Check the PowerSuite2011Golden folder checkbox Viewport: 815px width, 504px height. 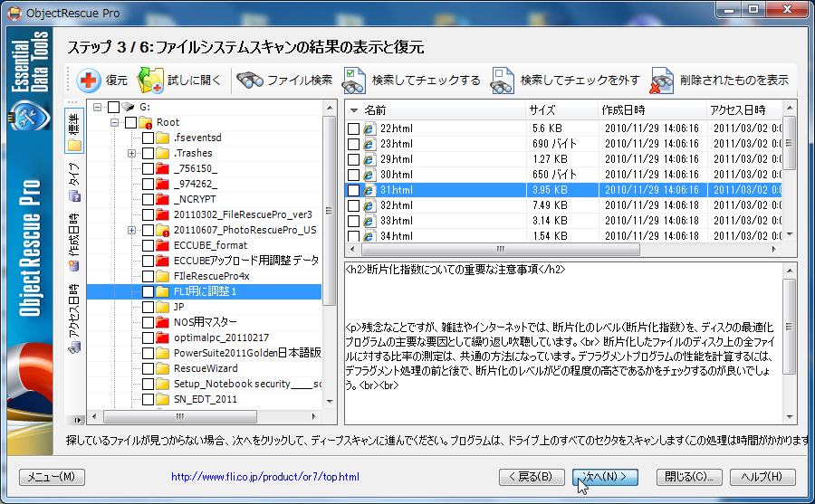pos(148,353)
